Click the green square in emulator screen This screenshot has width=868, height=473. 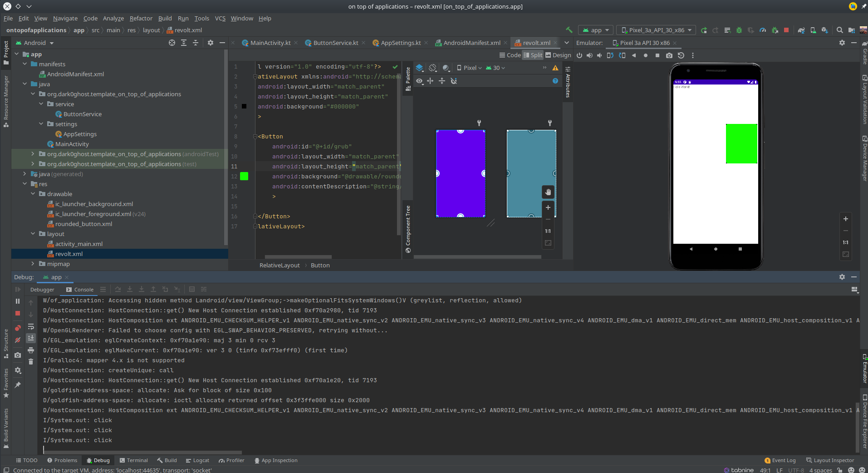(x=741, y=143)
